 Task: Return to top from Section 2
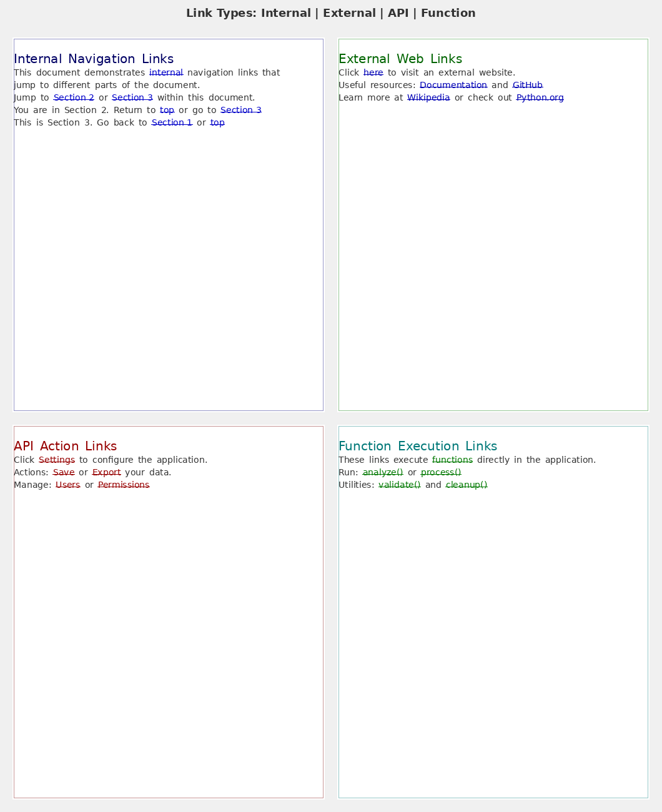point(167,110)
